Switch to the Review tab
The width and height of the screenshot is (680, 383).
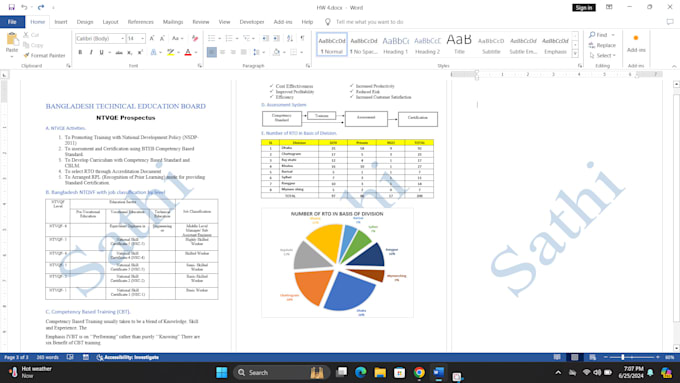(201, 22)
